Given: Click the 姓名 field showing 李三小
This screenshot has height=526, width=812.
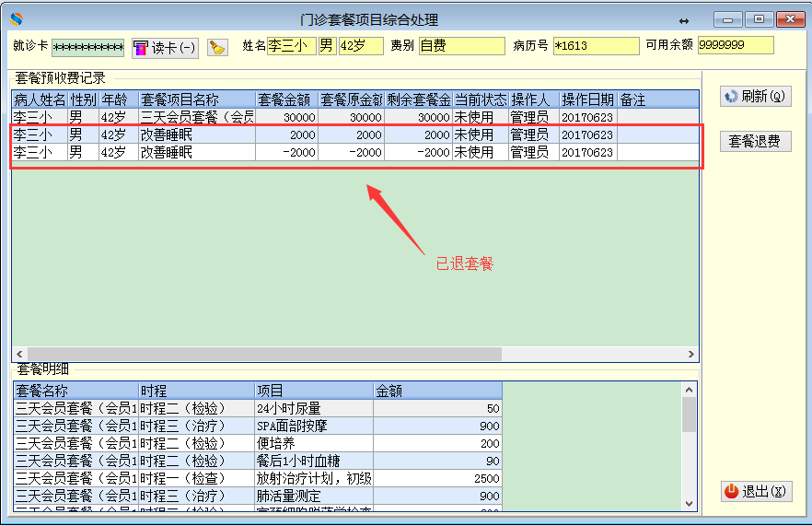Looking at the screenshot, I should (291, 46).
